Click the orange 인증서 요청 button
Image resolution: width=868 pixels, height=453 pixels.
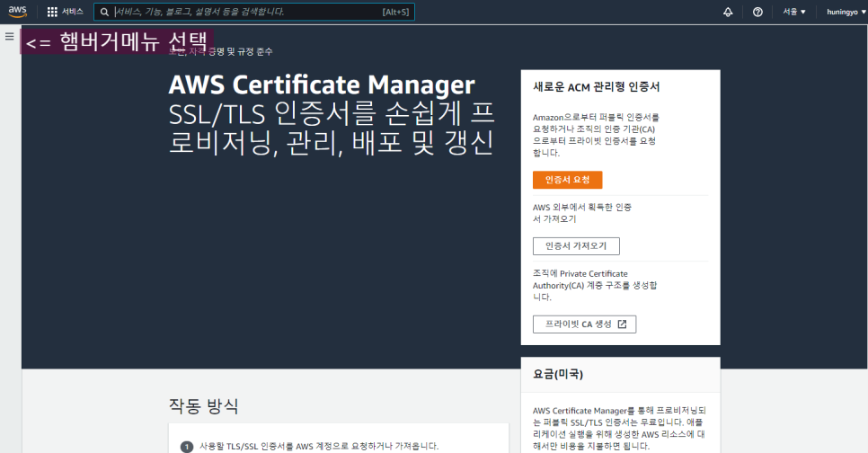point(567,180)
